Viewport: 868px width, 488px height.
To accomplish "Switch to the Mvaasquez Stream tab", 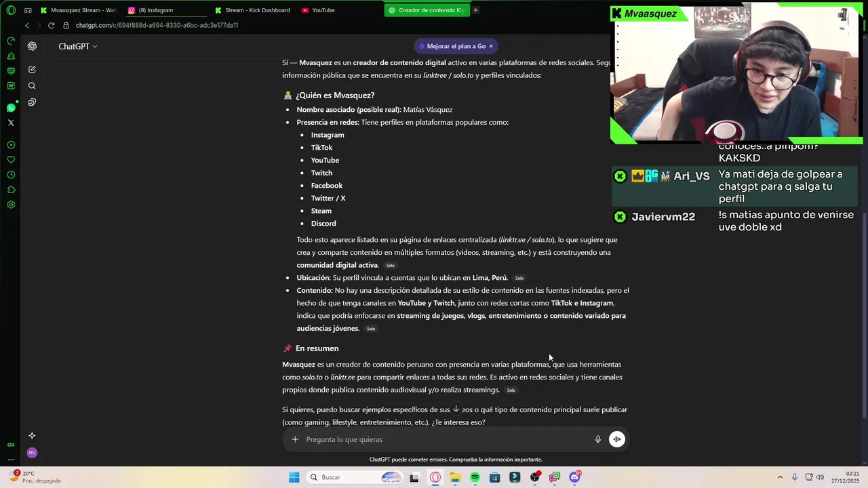I will (78, 10).
